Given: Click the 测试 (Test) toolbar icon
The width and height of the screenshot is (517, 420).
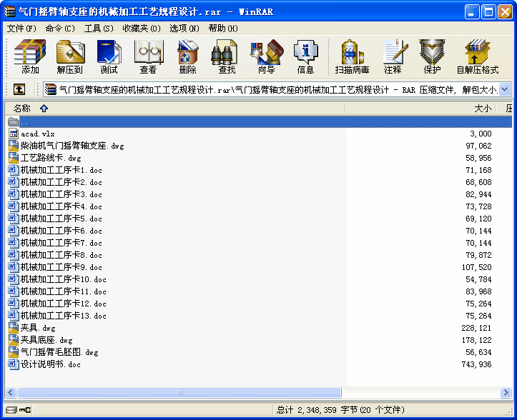Looking at the screenshot, I should 109,56.
